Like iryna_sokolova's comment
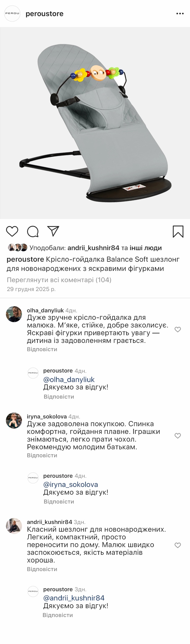 [x=178, y=435]
